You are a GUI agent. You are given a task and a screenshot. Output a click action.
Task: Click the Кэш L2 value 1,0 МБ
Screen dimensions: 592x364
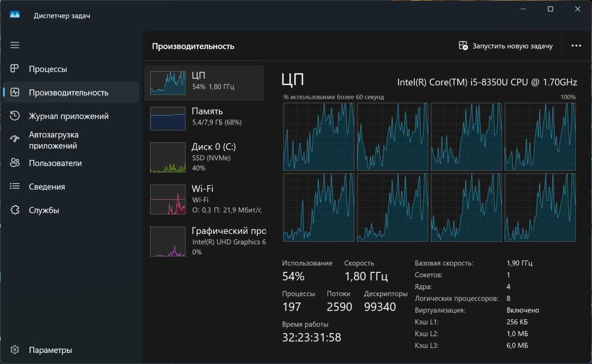coord(517,334)
